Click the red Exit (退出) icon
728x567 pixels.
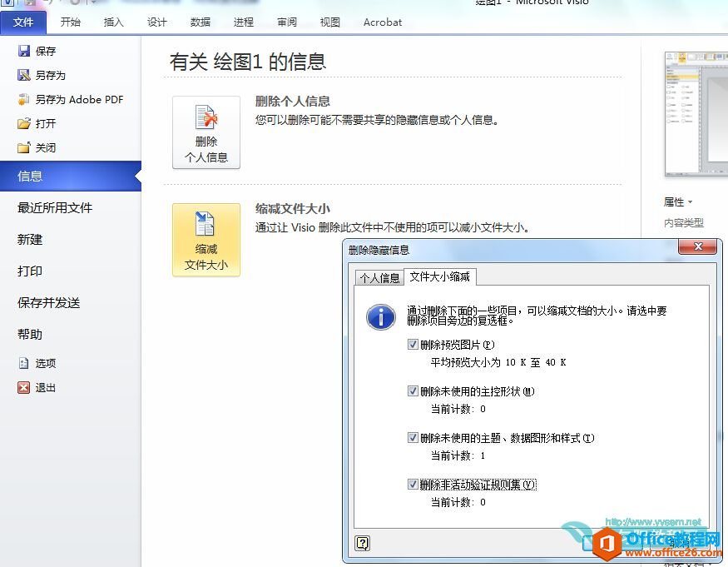point(23,387)
